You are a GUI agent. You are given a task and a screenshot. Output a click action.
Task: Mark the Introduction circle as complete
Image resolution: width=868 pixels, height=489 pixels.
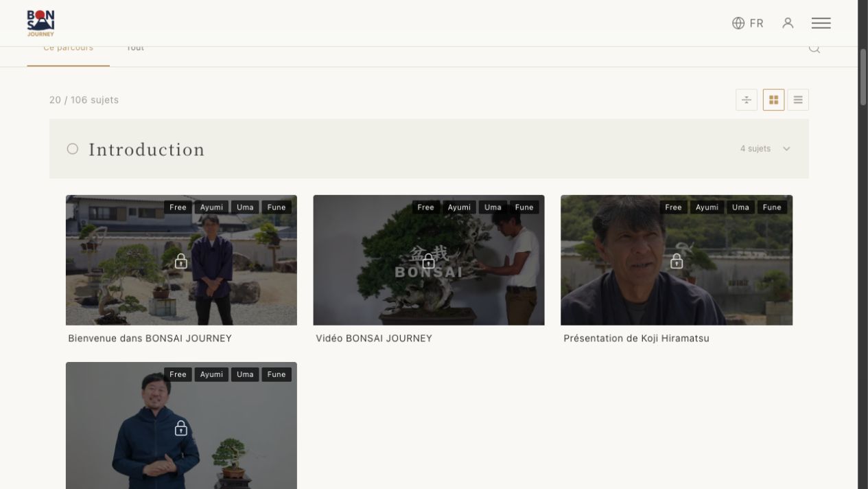click(x=73, y=149)
